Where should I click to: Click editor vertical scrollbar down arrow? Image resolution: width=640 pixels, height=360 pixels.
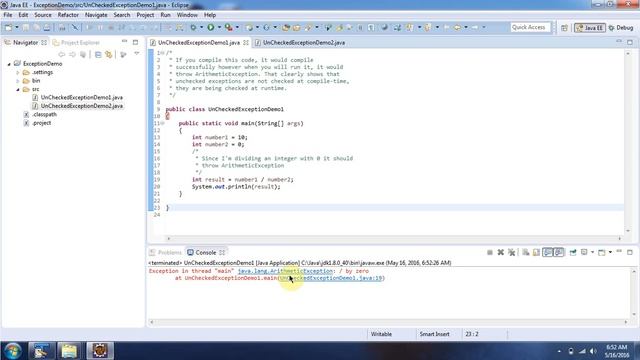point(628,231)
